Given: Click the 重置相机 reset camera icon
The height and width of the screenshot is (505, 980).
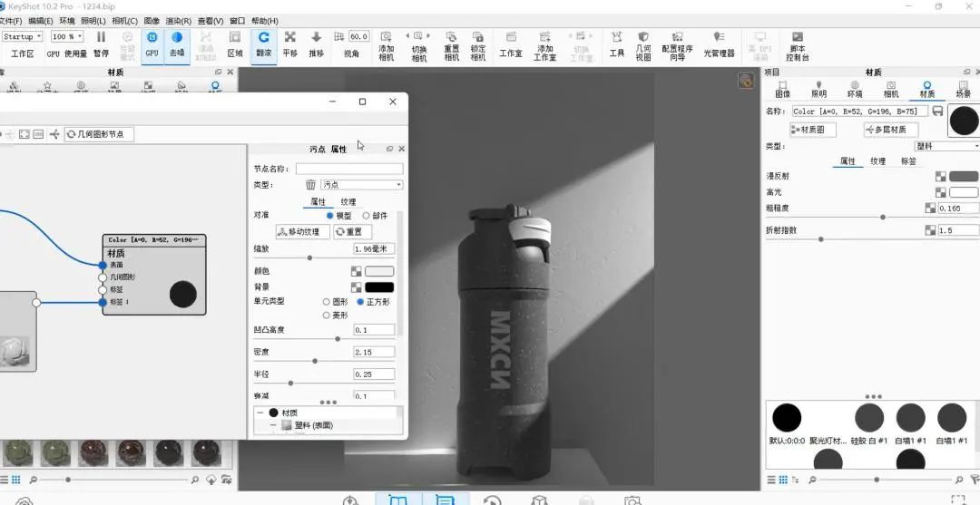Looking at the screenshot, I should click(x=451, y=37).
